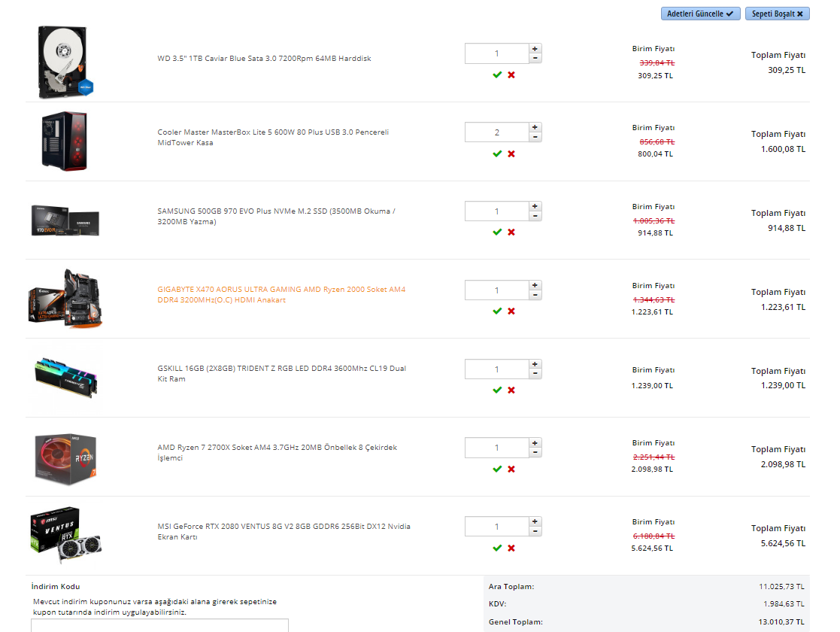840x632 pixels.
Task: Open MSI GeForce RTX 2080 Ventus link
Action: click(x=284, y=531)
